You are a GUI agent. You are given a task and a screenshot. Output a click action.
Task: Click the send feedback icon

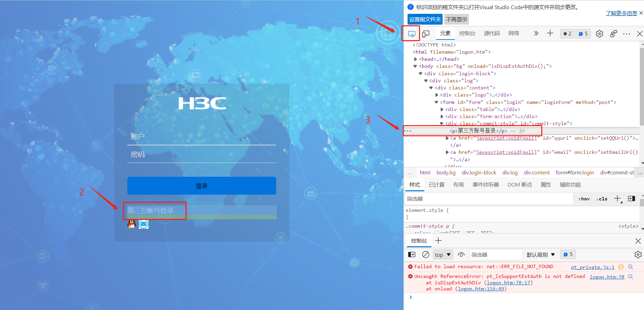point(614,34)
